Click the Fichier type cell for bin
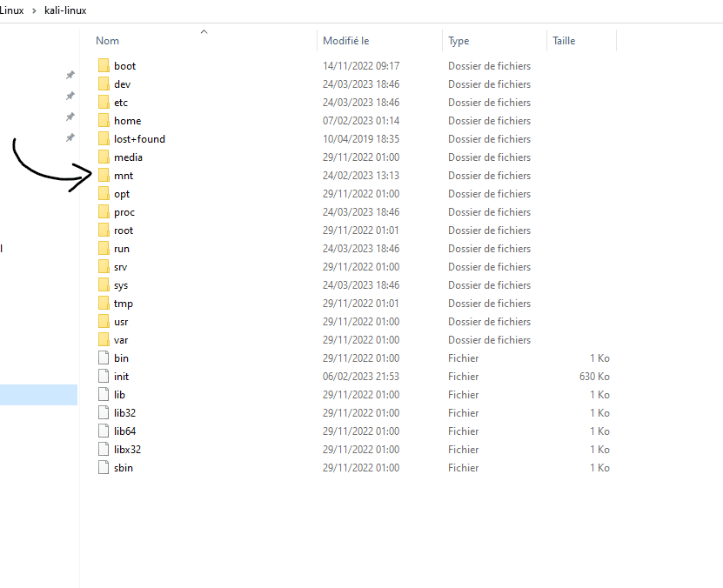 click(x=464, y=358)
